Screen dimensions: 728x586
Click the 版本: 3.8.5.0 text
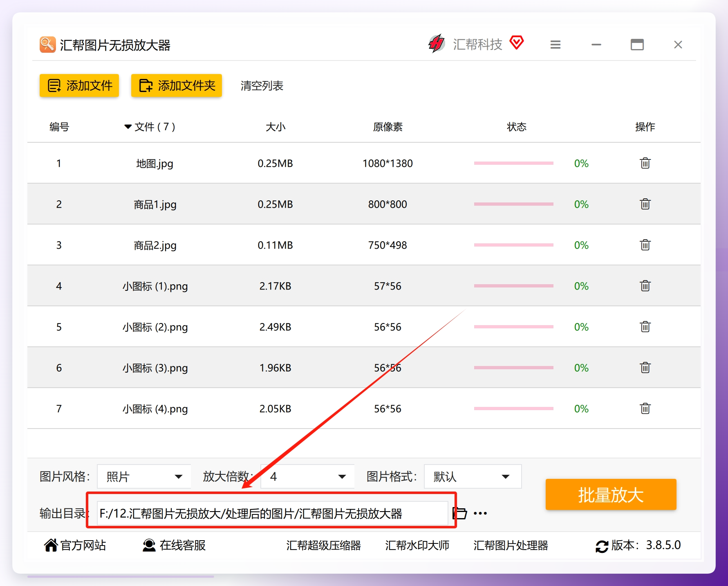(646, 545)
